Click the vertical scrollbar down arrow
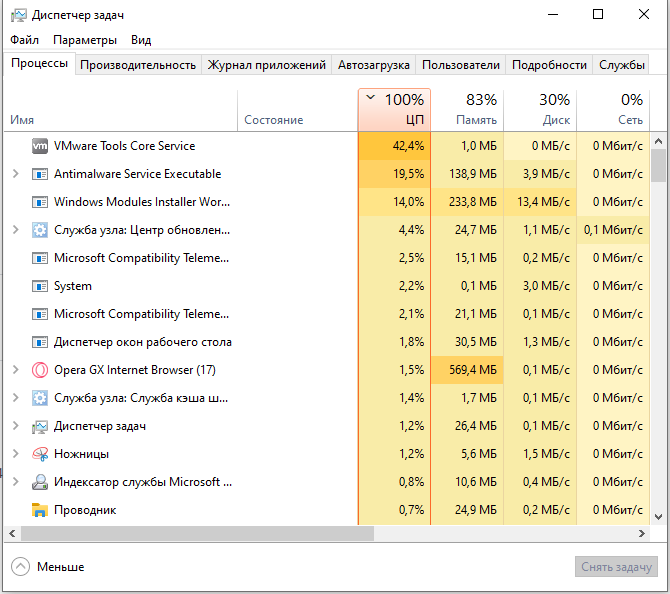Image resolution: width=670 pixels, height=594 pixels. 658,517
